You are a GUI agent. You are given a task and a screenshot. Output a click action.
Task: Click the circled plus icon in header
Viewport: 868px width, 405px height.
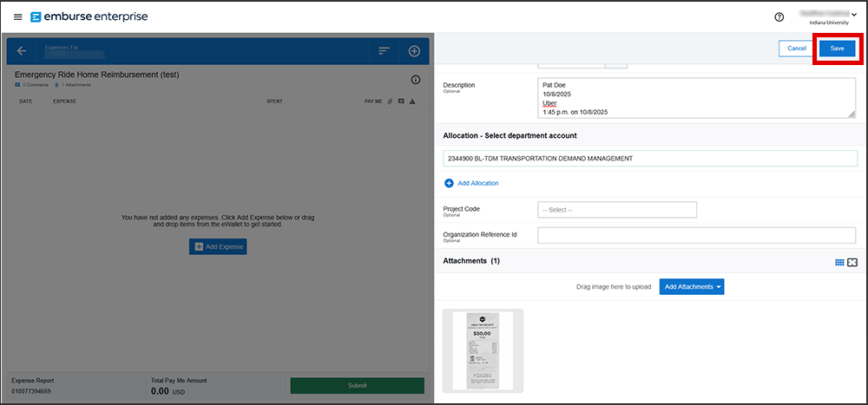[414, 51]
